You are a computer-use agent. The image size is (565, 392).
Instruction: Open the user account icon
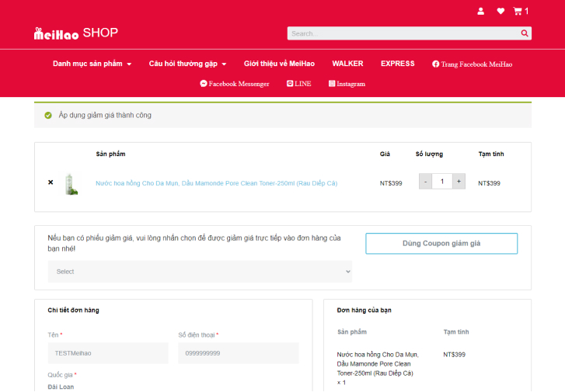coord(480,11)
